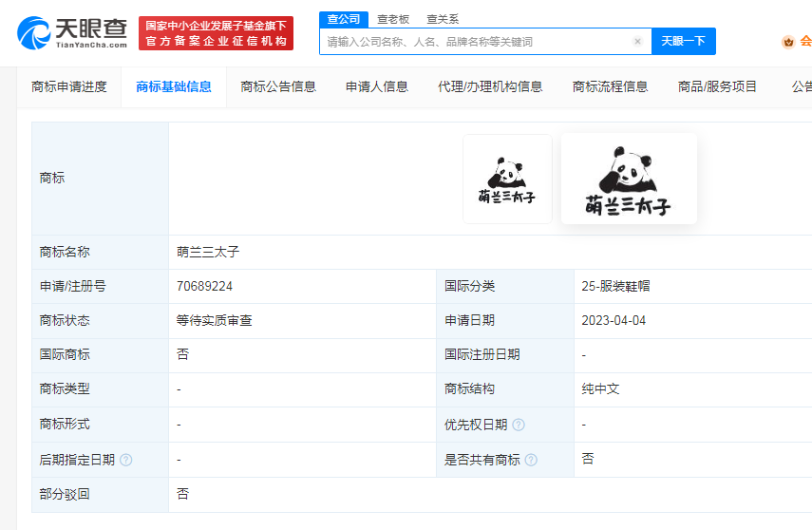Open the enlarged panda trademark image
Viewport: 812px width, 530px height.
(x=629, y=179)
